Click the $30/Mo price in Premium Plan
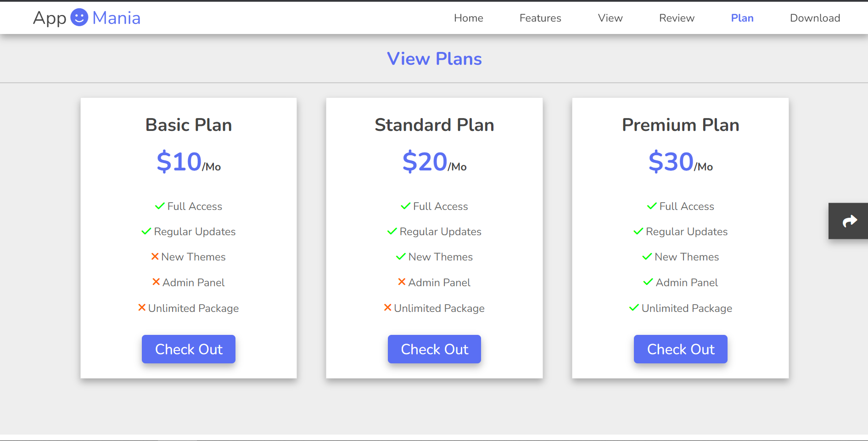Image resolution: width=868 pixels, height=441 pixels. 680,161
